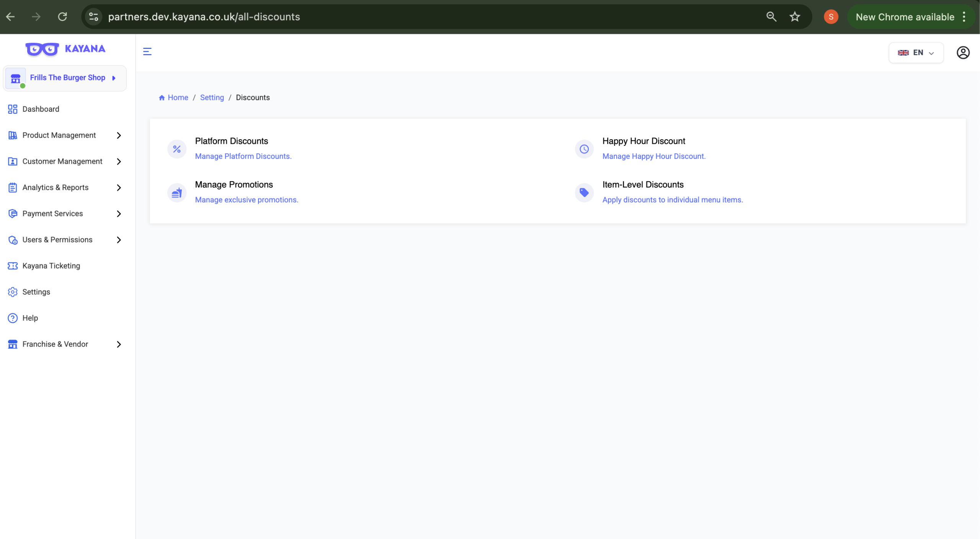Open Manage exclusive promotions link

247,200
